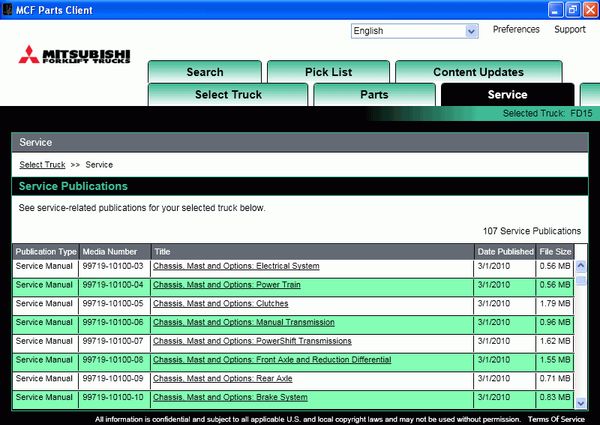600x425 pixels.
Task: Click the 0.83 MB file size cell
Action: pyautogui.click(x=555, y=400)
